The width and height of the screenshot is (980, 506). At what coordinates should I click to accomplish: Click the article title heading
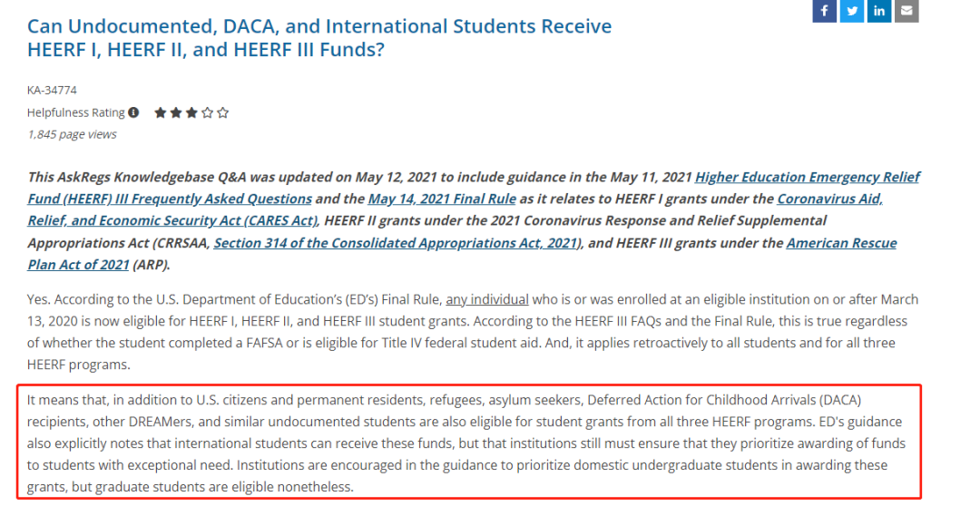click(x=319, y=37)
